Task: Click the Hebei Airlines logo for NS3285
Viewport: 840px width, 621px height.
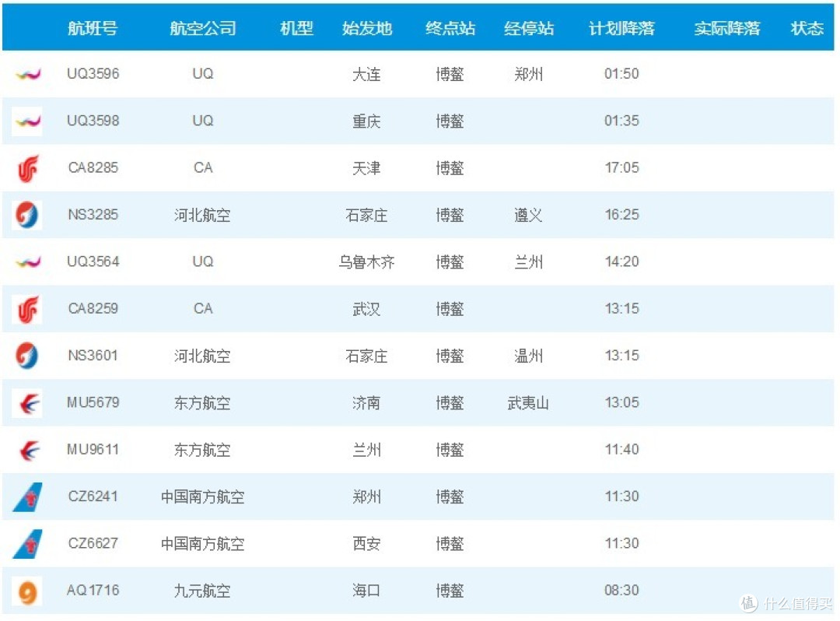Action: (x=27, y=215)
